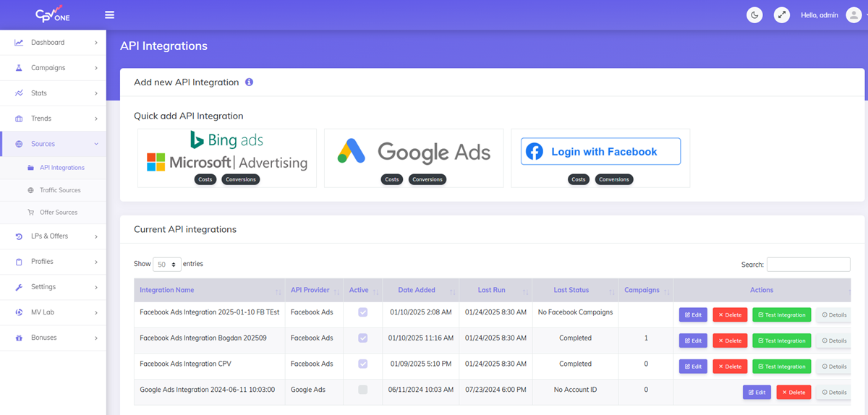The width and height of the screenshot is (868, 415).
Task: Sort by Date Added column
Action: (x=420, y=290)
